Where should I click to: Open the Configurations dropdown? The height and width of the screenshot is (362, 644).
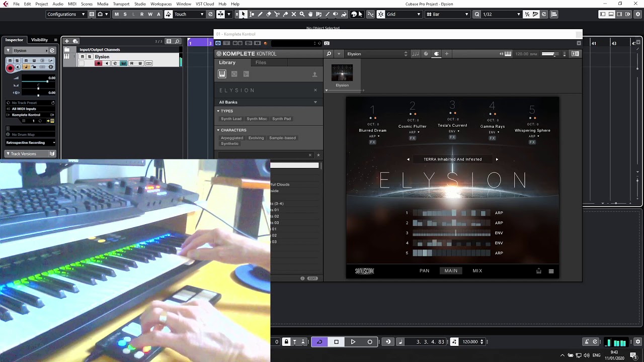pos(66,14)
